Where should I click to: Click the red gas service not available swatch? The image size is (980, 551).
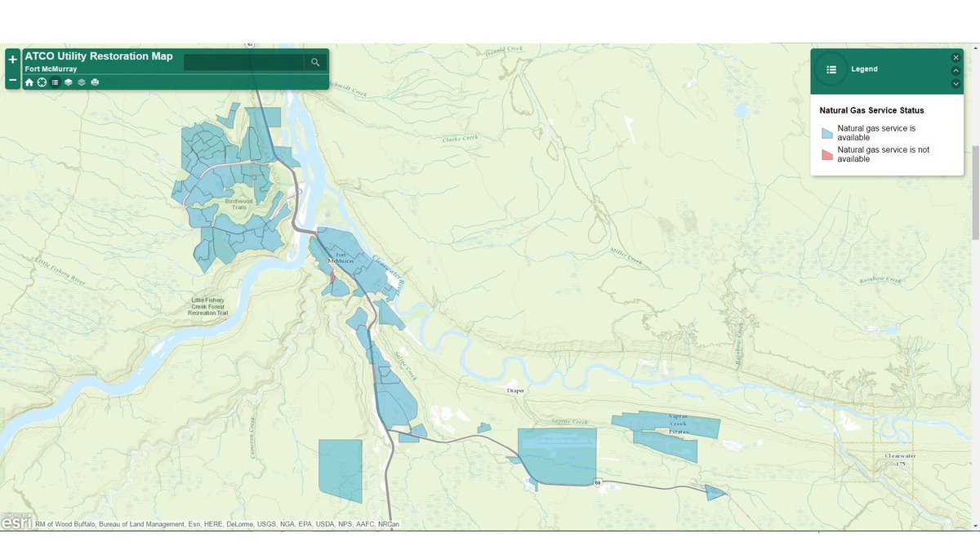tap(827, 154)
